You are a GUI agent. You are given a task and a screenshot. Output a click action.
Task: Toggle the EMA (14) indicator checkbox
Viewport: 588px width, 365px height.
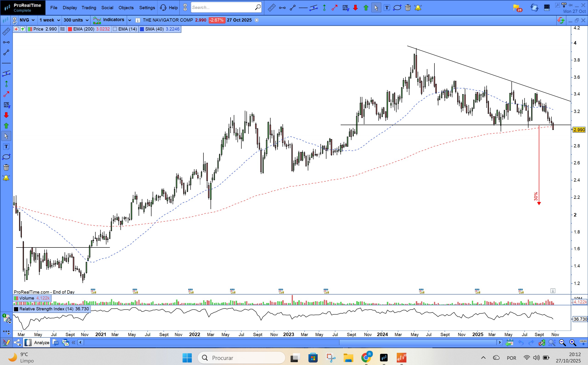click(x=115, y=29)
